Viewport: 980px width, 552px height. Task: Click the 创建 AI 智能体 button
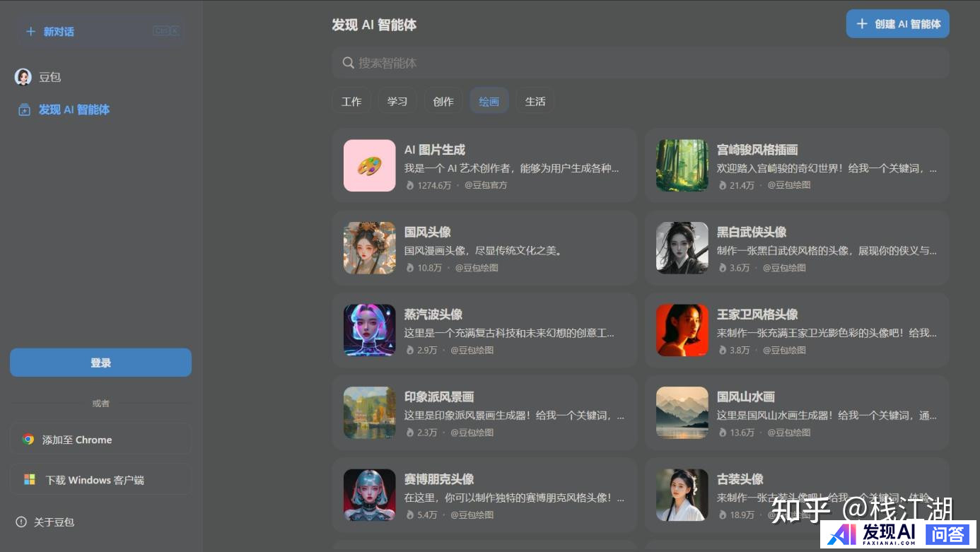click(x=897, y=24)
